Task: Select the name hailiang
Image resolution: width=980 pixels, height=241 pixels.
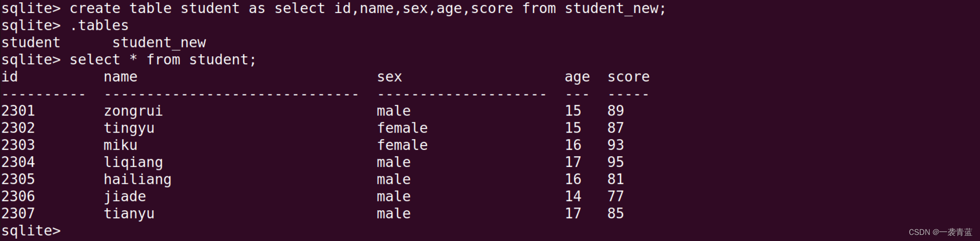Action: (137, 180)
